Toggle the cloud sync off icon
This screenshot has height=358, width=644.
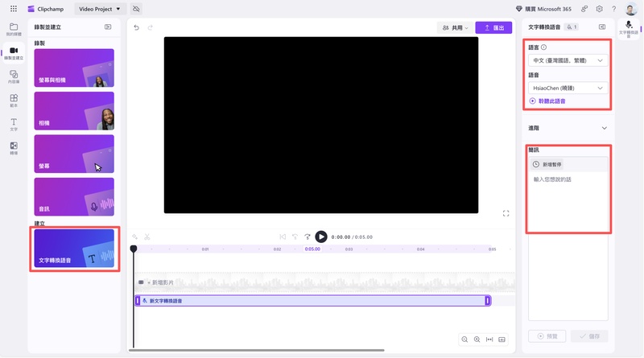(136, 8)
